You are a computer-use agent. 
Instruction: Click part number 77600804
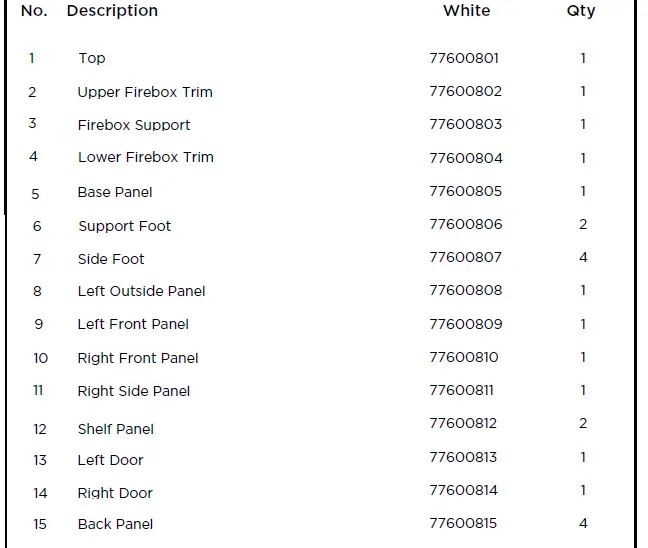tap(466, 158)
